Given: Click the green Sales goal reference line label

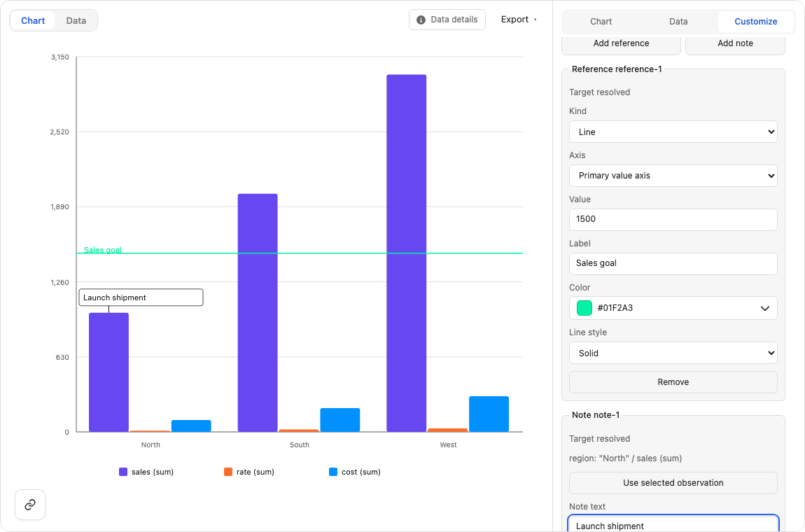Looking at the screenshot, I should pyautogui.click(x=103, y=250).
